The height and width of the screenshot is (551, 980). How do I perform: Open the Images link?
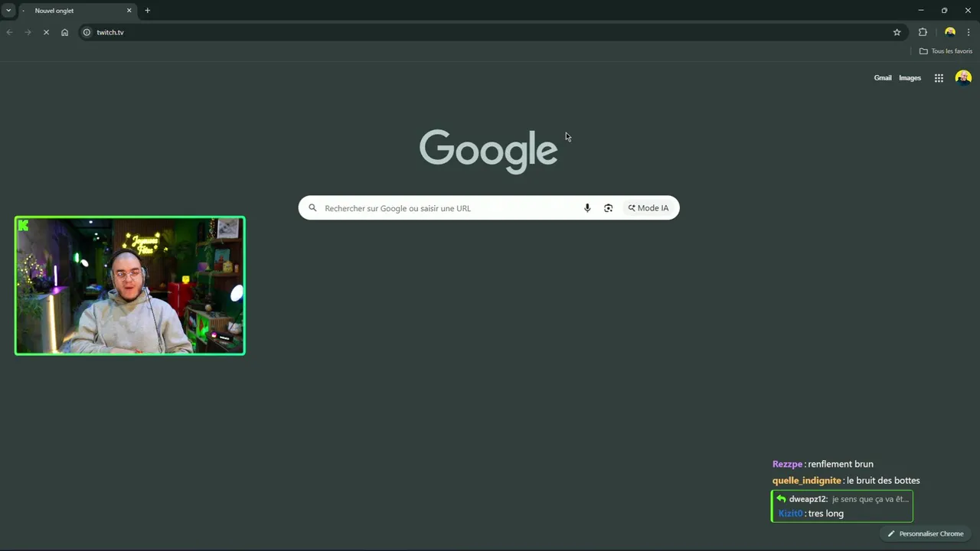coord(910,78)
